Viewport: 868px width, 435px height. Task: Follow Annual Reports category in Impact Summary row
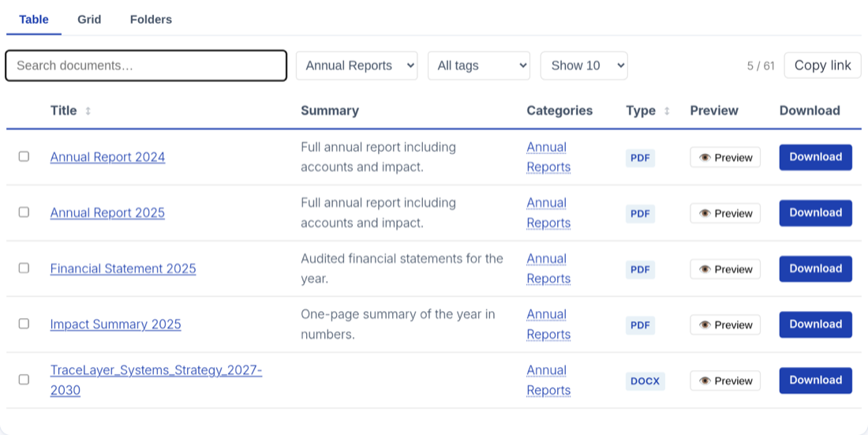click(548, 324)
